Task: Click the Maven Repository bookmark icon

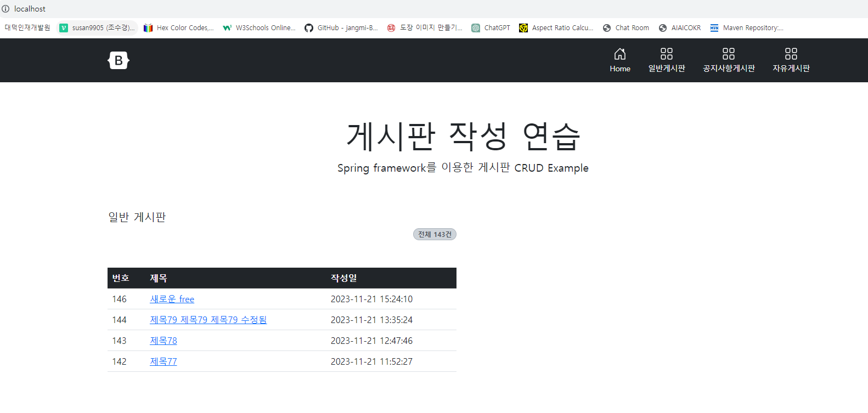Action: [x=714, y=28]
